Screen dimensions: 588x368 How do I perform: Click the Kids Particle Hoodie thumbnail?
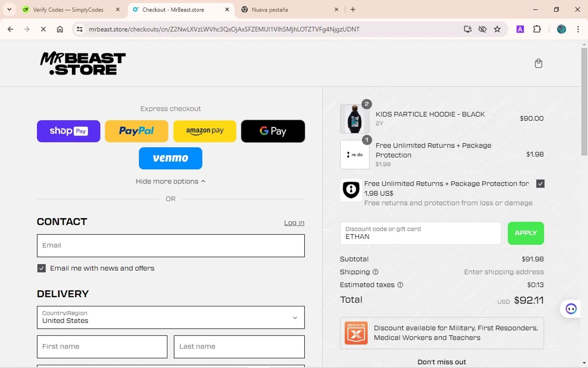pyautogui.click(x=354, y=118)
